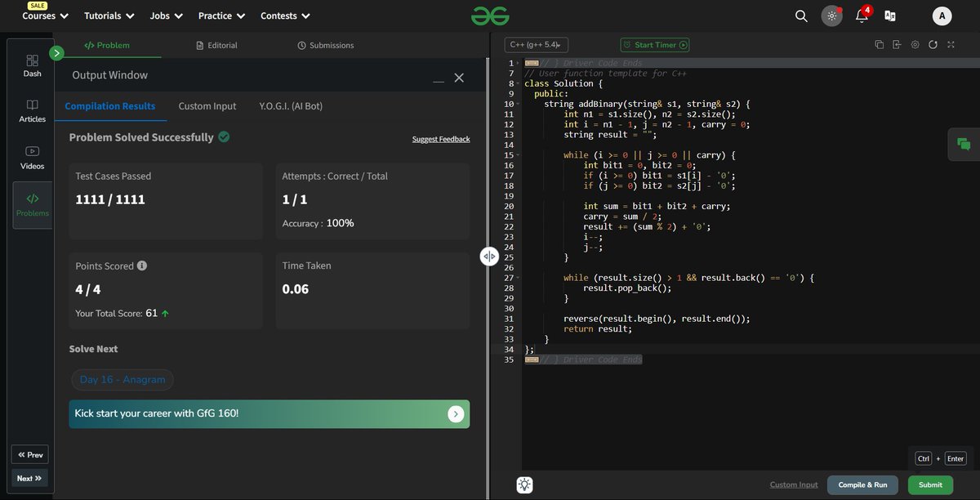Image resolution: width=980 pixels, height=500 pixels.
Task: Expand the Jobs dropdown menu
Action: 167,16
